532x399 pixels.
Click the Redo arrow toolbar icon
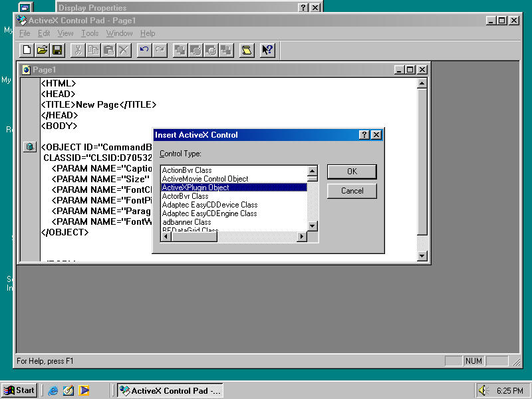click(160, 51)
